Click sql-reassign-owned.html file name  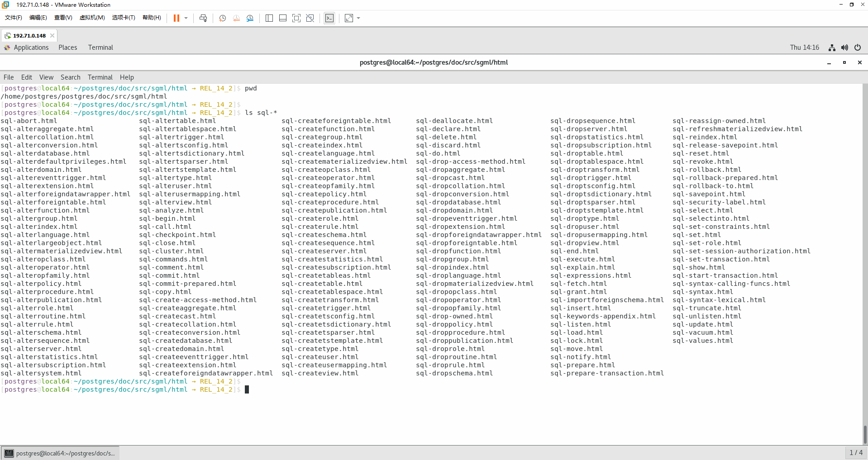pos(719,121)
